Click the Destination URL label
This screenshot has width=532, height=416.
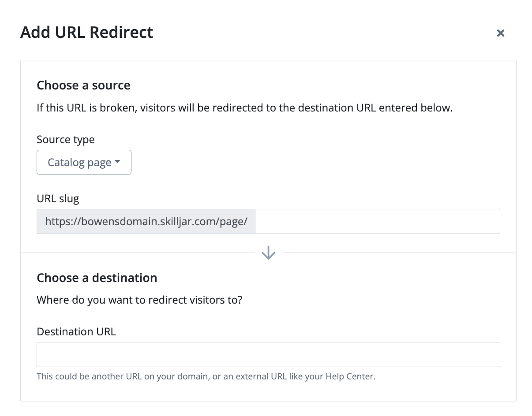click(76, 332)
